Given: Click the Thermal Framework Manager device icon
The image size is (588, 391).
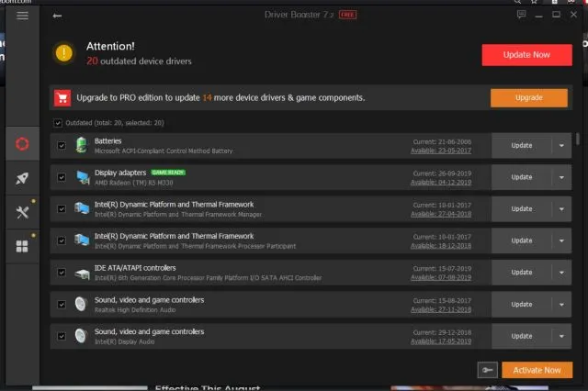Looking at the screenshot, I should click(x=82, y=208).
